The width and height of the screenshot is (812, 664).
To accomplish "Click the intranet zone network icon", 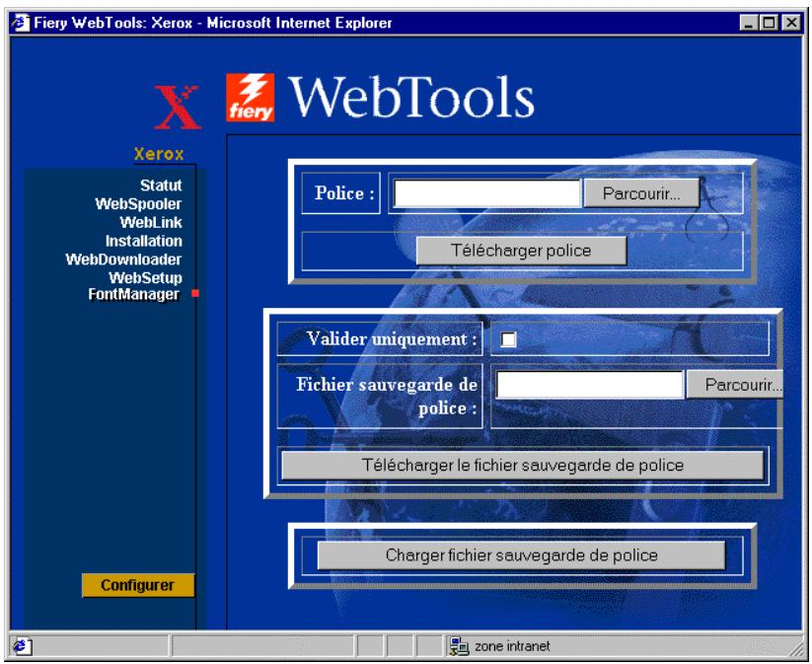I will pyautogui.click(x=459, y=646).
